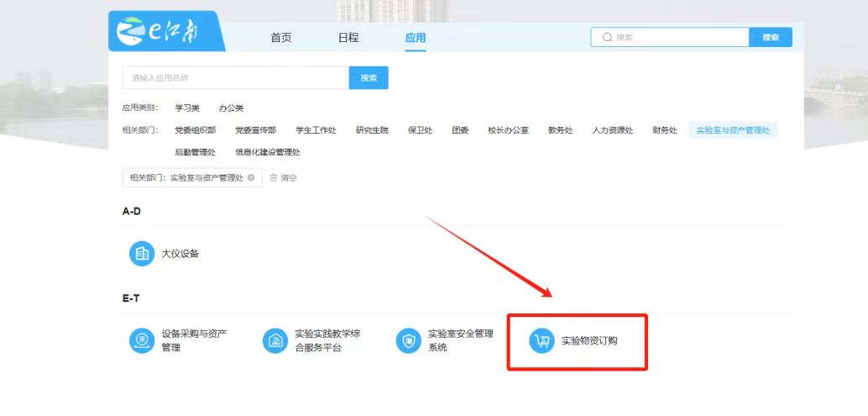Switch to the 日程 tab

tap(348, 38)
